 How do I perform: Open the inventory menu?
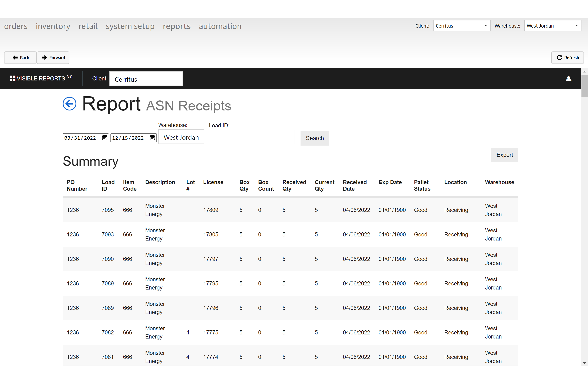(x=53, y=26)
